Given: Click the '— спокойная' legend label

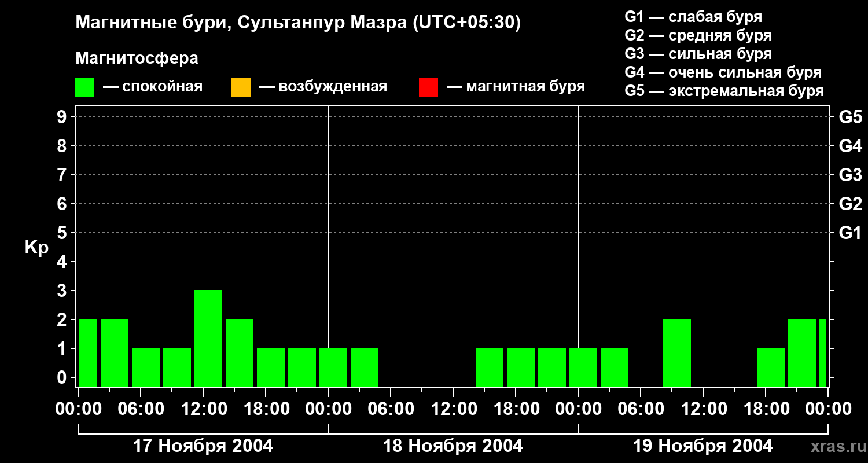Looking at the screenshot, I should (x=153, y=87).
